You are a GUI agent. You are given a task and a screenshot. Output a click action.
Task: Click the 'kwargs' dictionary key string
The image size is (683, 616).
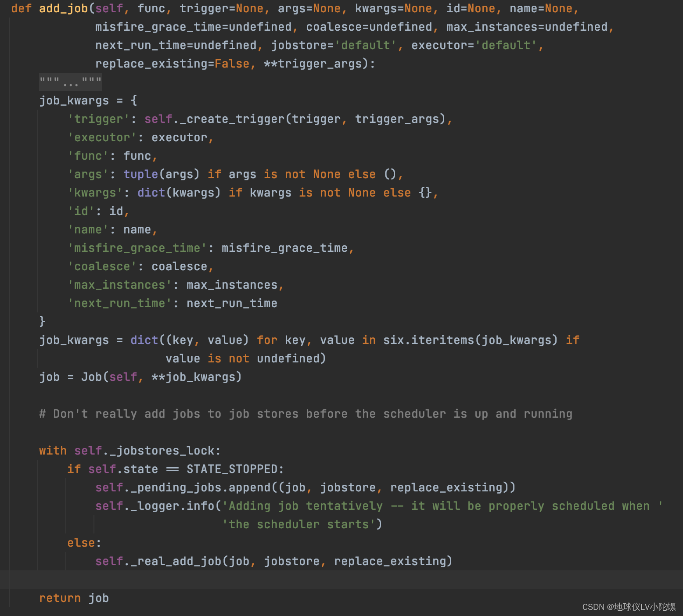95,193
